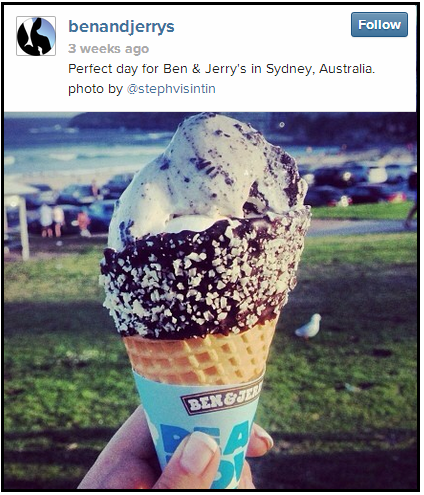Screen dimensions: 424x495
Task: Click the seagull in the photo
Action: click(309, 326)
